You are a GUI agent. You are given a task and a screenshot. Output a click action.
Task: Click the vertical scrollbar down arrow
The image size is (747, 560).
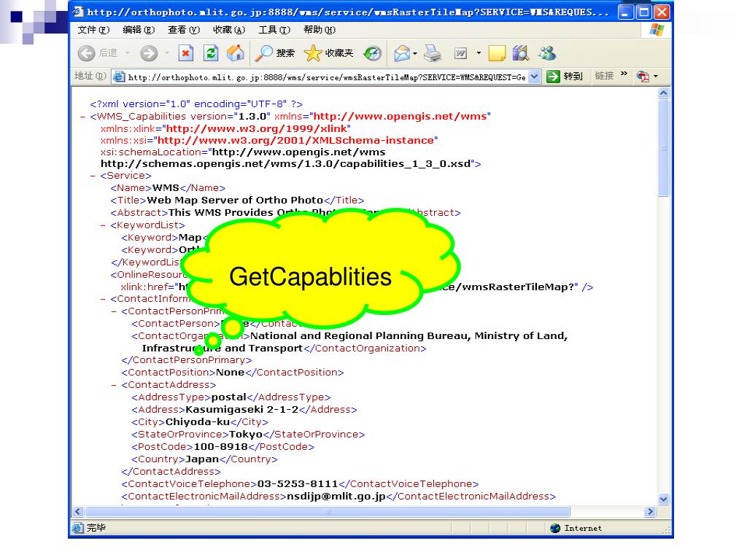663,499
